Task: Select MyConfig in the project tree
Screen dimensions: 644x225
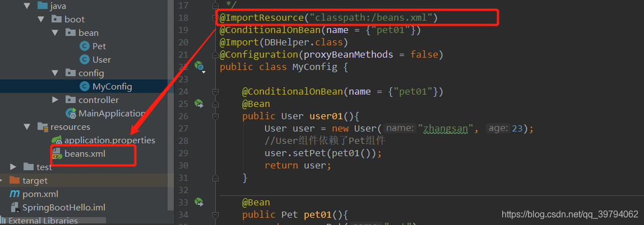Action: (x=112, y=86)
